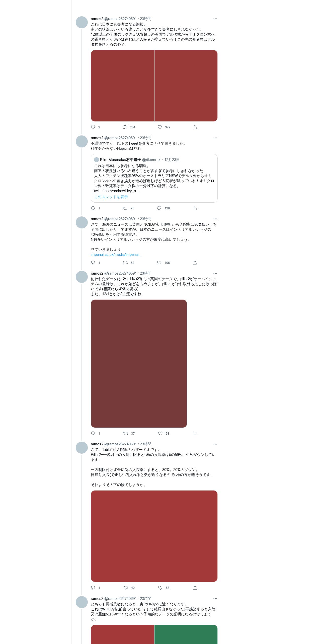Open the quoted Riko Muranaka tweet
The image size is (322, 644).
[x=154, y=178]
